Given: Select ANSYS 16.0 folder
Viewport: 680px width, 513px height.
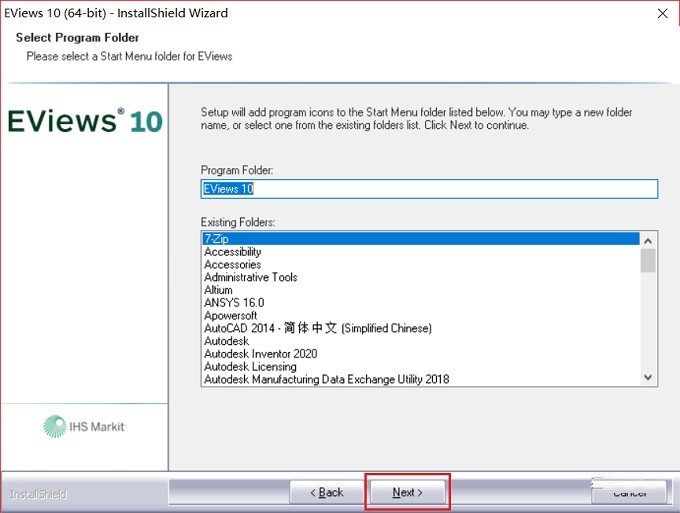Looking at the screenshot, I should [x=421, y=303].
